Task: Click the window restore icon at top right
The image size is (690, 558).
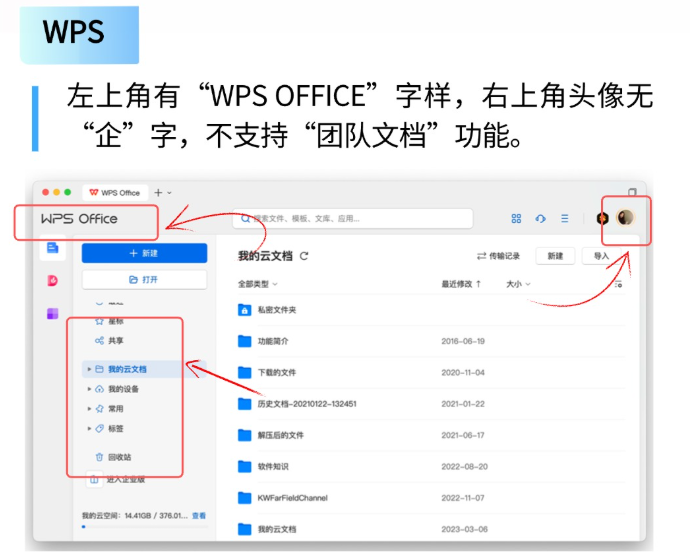Action: tap(632, 192)
